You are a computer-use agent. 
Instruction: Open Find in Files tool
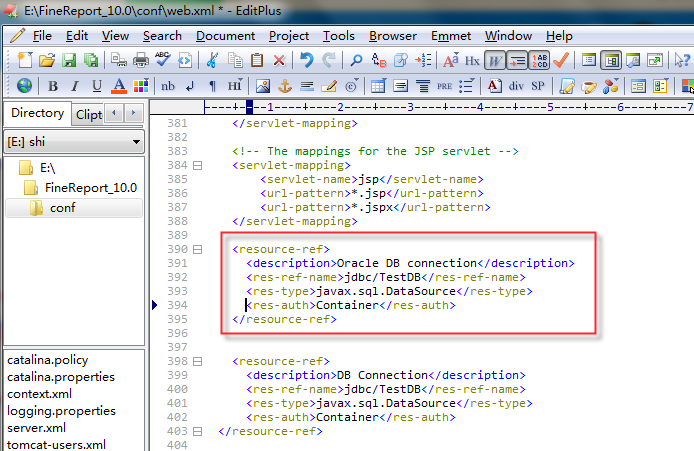(401, 60)
